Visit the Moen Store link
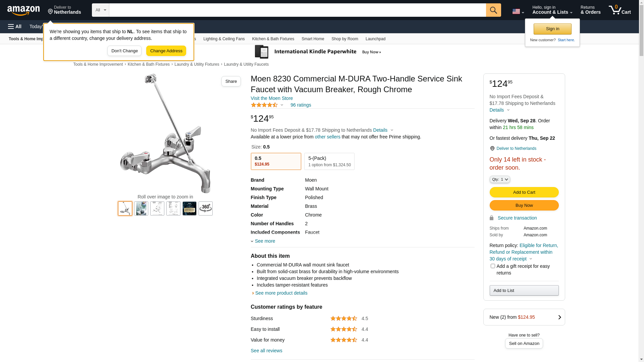Viewport: 644px width, 362px height. (272, 98)
